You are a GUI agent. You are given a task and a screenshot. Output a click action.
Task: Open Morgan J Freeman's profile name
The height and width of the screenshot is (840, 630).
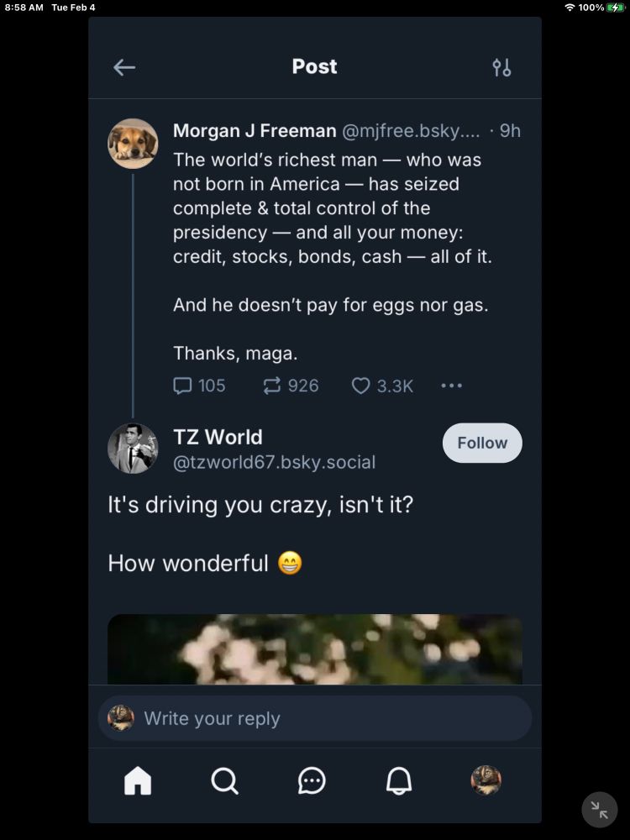254,131
